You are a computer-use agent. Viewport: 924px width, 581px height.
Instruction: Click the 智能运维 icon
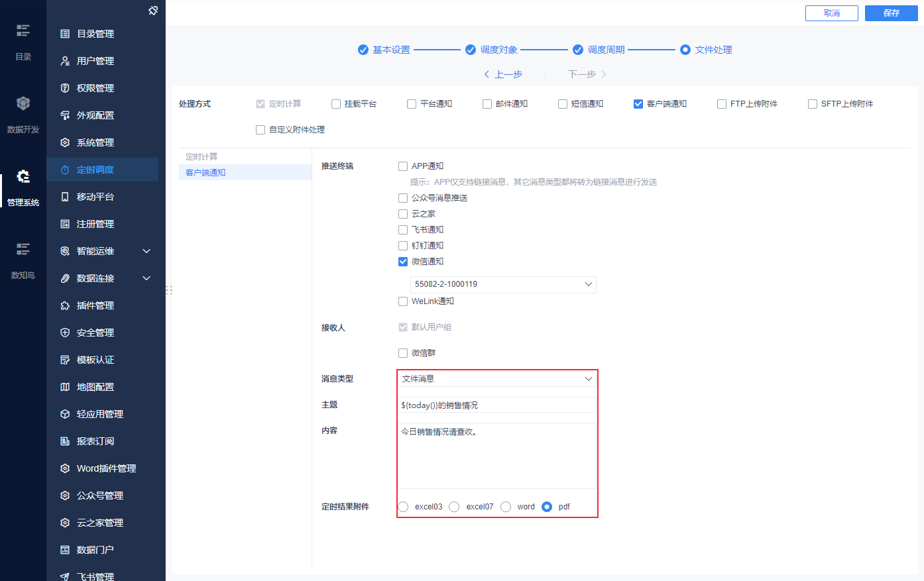(x=65, y=251)
